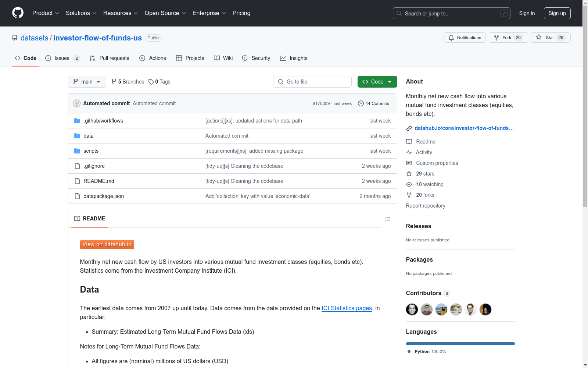Open the Pull requests tab
This screenshot has height=368, width=588.
110,58
